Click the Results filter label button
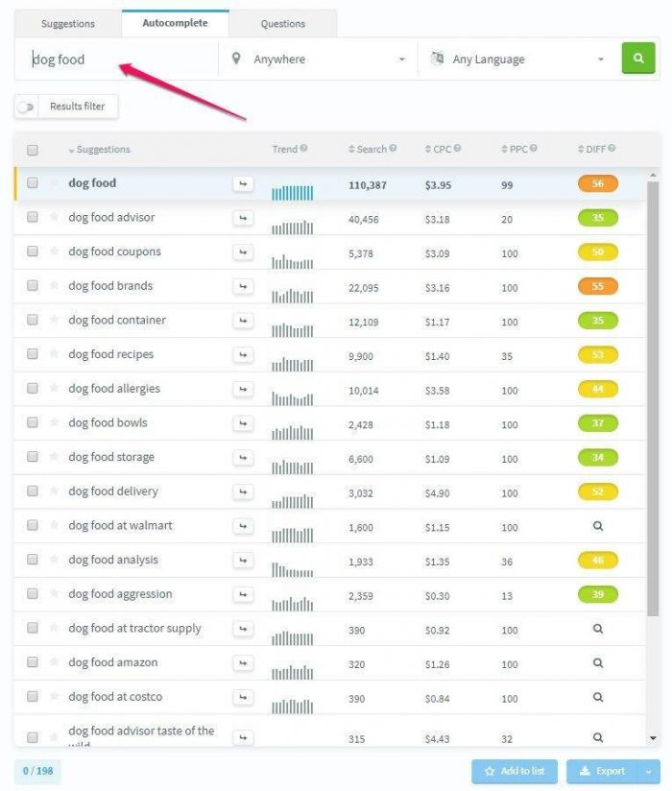Screen dimensions: 672x791 coord(78,107)
